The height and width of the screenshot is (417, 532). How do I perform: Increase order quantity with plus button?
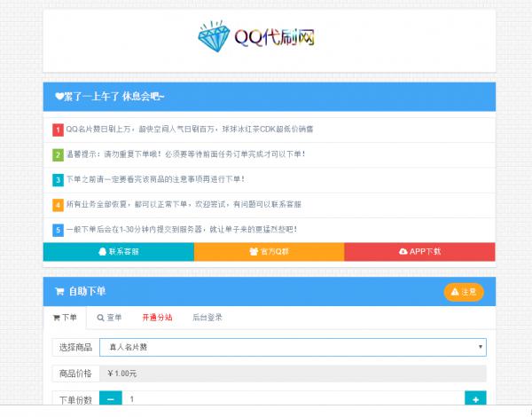(475, 400)
